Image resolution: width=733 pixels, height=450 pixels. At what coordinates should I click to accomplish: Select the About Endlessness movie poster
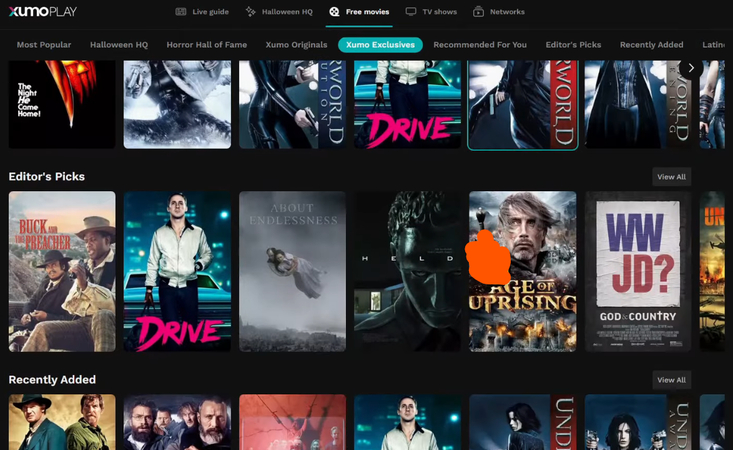pyautogui.click(x=292, y=271)
